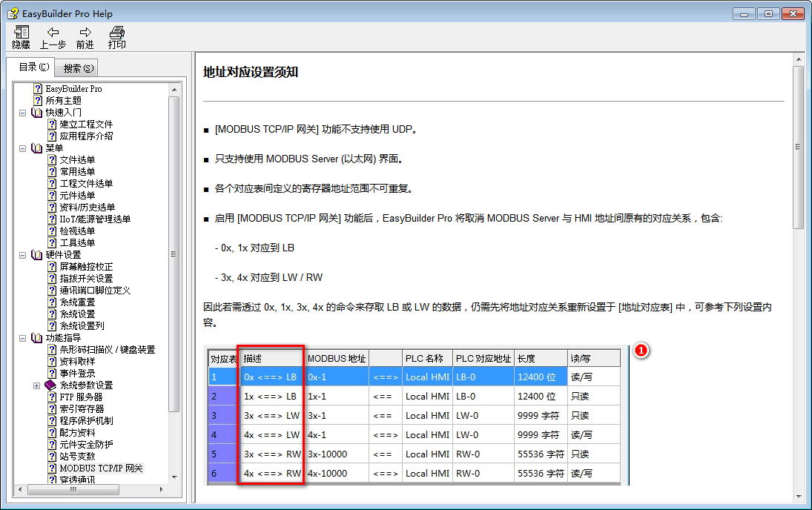
Task: Click the tree panel vertical scrollbar thumb
Action: tap(174, 254)
